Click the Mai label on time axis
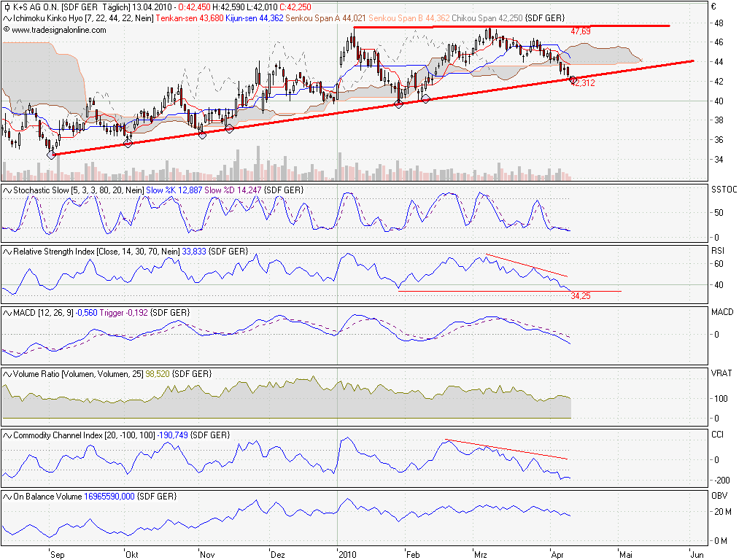This screenshot has height=560, width=747. click(625, 555)
